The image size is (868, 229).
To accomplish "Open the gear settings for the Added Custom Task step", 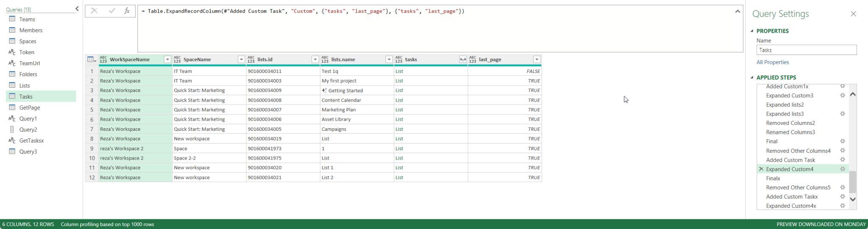I will (843, 160).
